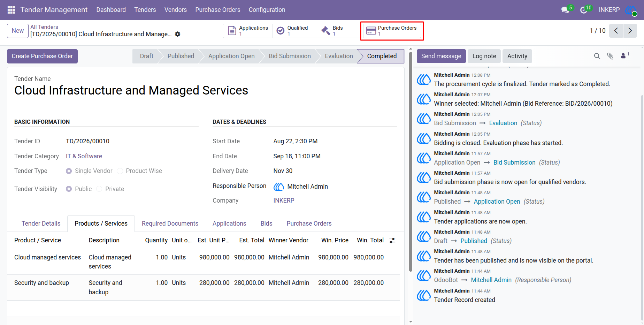
Task: Open chatter attachments paperclip
Action: [x=610, y=56]
